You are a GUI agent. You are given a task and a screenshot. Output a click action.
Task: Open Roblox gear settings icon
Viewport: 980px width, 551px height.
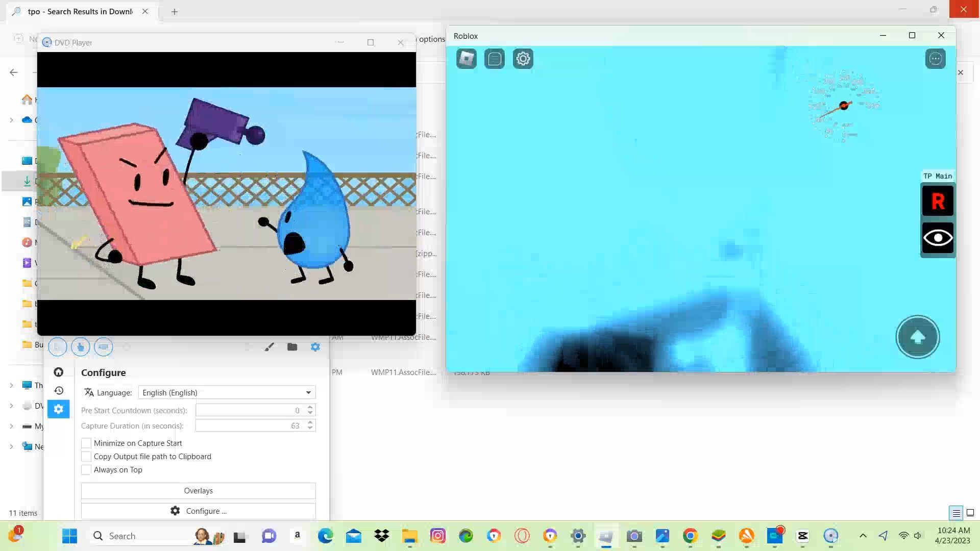tap(523, 59)
